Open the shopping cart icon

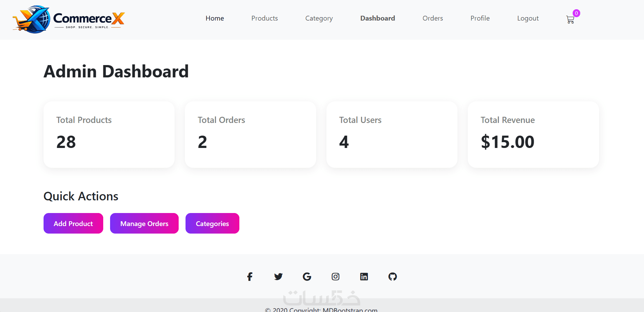pyautogui.click(x=570, y=20)
